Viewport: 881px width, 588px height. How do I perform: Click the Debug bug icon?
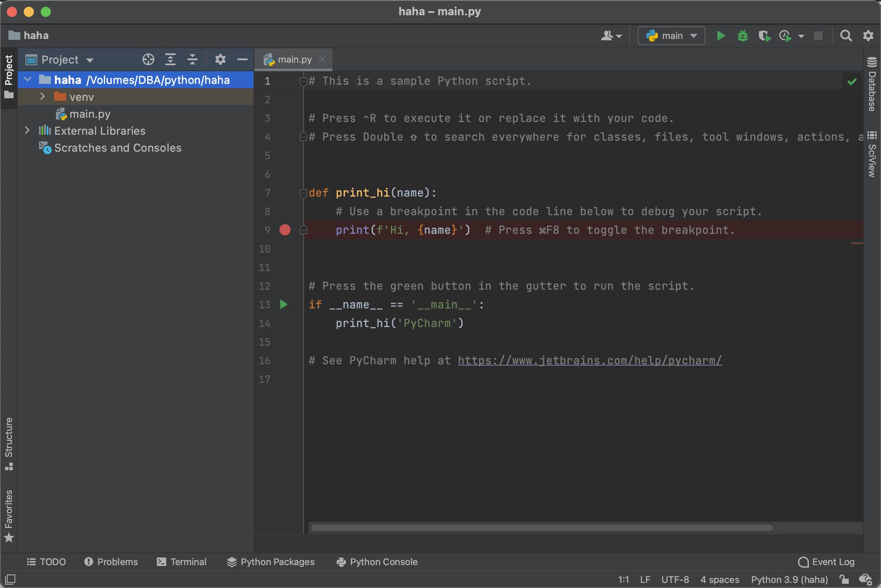742,36
